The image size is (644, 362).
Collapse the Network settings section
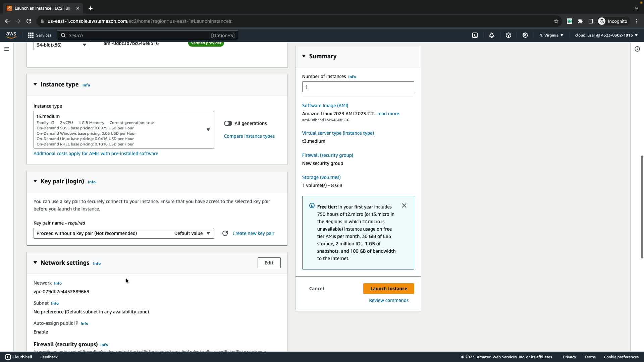tap(35, 263)
